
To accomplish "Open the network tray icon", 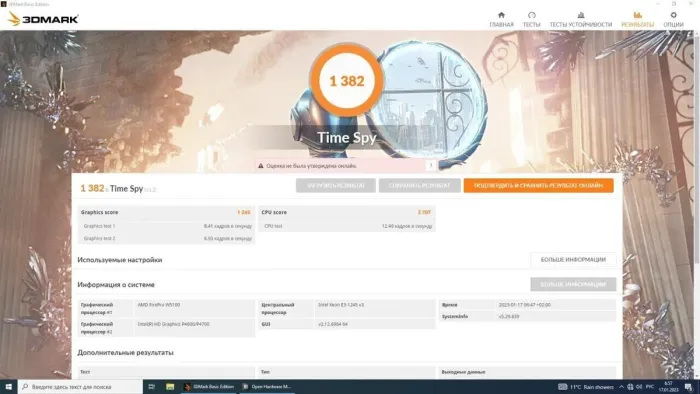I will tap(630, 387).
